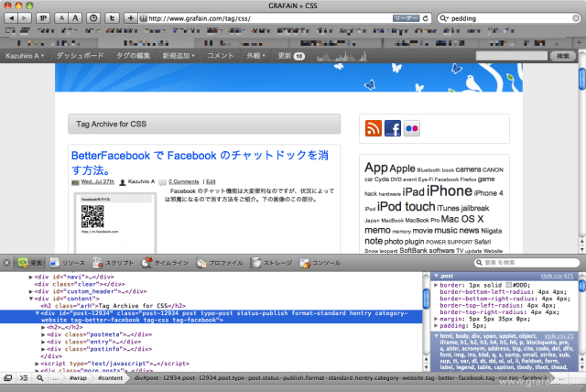Open the Mac OS X tag in the tag cloud

point(461,219)
